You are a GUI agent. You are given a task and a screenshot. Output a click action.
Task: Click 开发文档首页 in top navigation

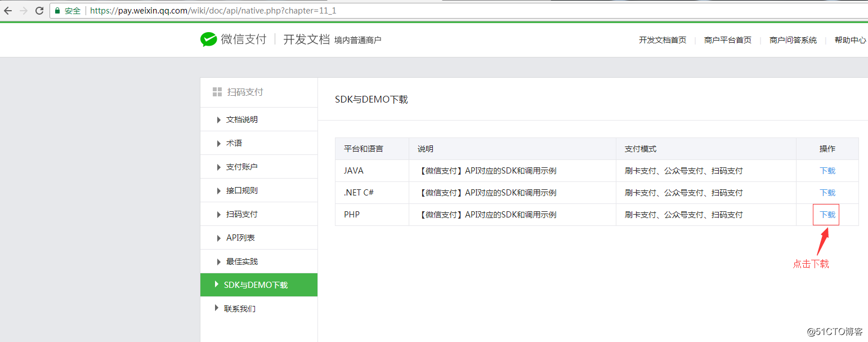[663, 40]
